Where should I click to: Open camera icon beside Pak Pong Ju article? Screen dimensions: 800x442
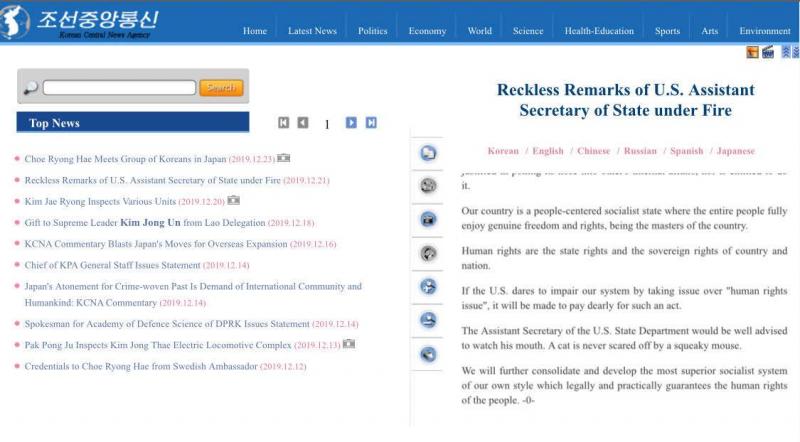coord(349,344)
